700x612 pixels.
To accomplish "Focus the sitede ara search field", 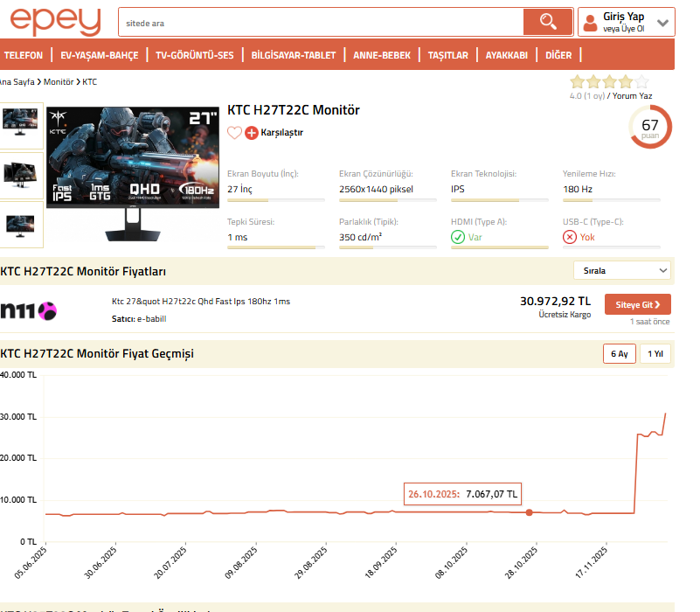I will pos(322,23).
